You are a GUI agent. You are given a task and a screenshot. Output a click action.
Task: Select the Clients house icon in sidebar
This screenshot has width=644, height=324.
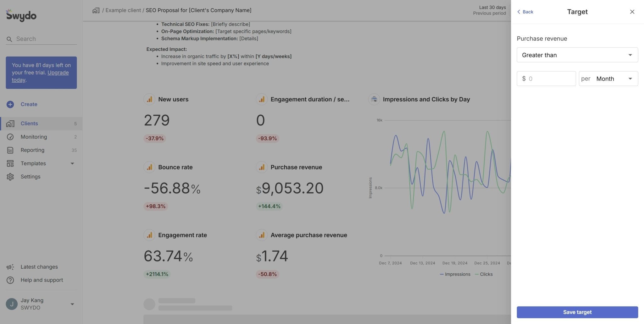[x=10, y=124]
